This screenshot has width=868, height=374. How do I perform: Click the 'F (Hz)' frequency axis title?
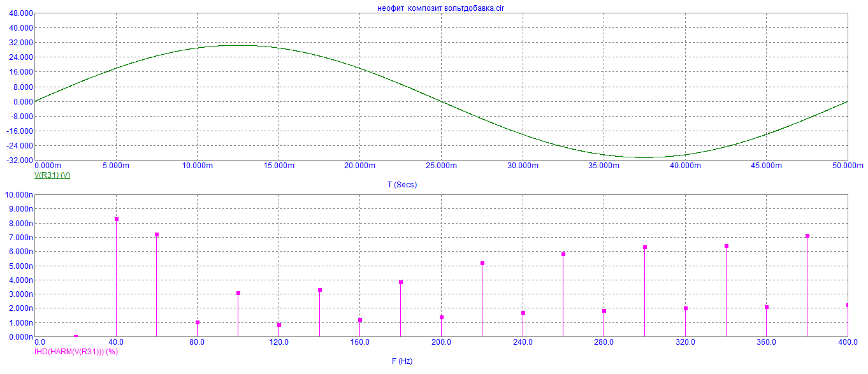(401, 361)
